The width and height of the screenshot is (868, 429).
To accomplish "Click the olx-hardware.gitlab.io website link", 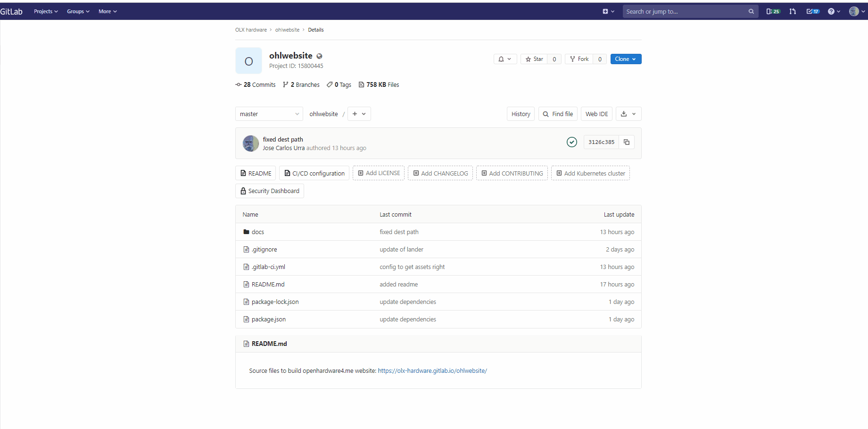I will pyautogui.click(x=432, y=371).
